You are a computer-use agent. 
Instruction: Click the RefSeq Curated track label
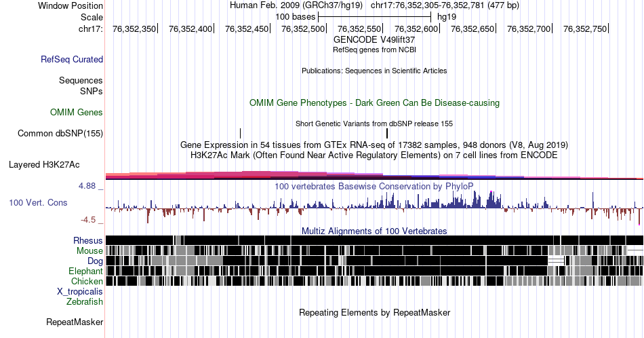point(71,59)
